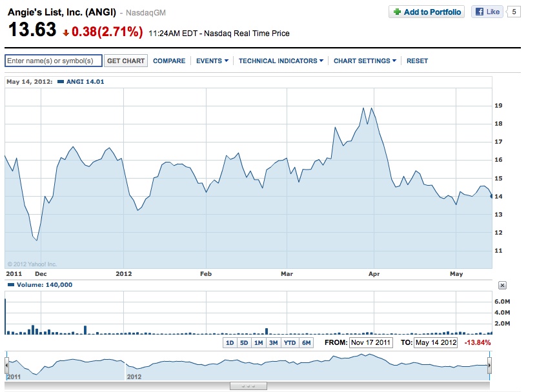Click the 11 price axis label
This screenshot has width=537, height=392.
click(498, 251)
